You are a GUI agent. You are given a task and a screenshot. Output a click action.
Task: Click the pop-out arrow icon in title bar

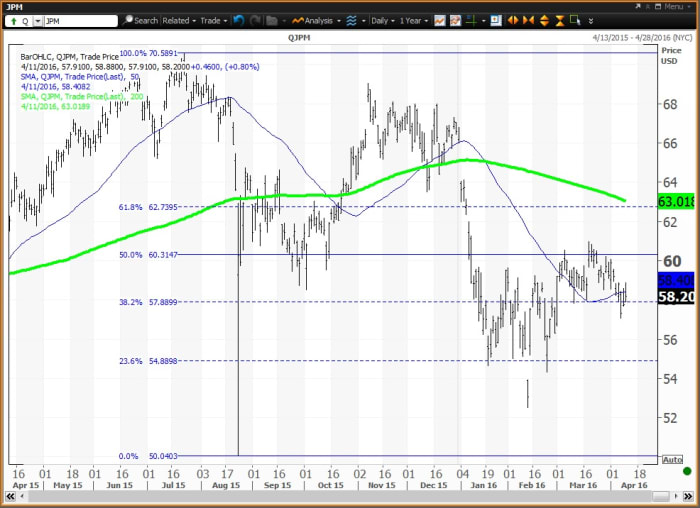[x=638, y=7]
